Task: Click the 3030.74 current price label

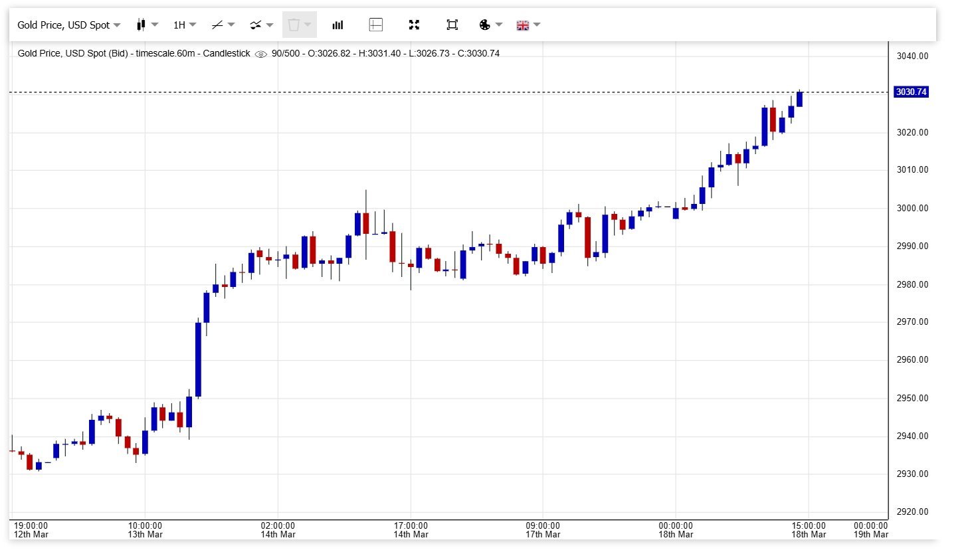Action: 910,92
